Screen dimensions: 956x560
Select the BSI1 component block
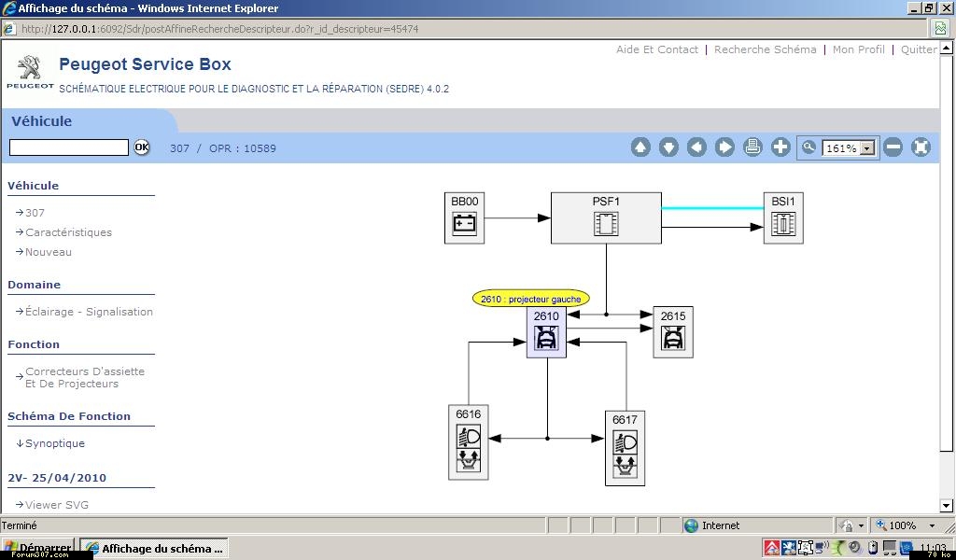coord(783,218)
